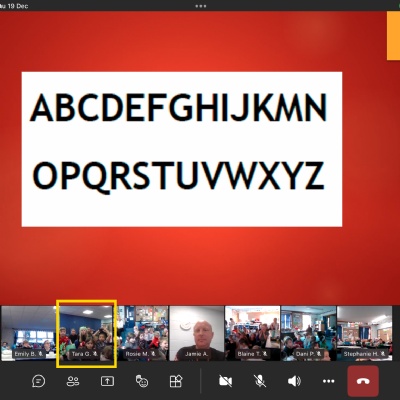
Task: Toggle the microphone mute button
Action: click(260, 381)
